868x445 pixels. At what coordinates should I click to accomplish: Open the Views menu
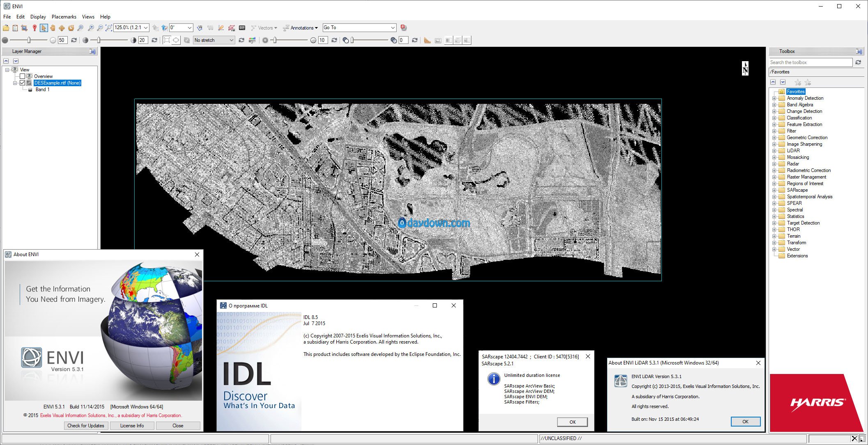(x=88, y=17)
